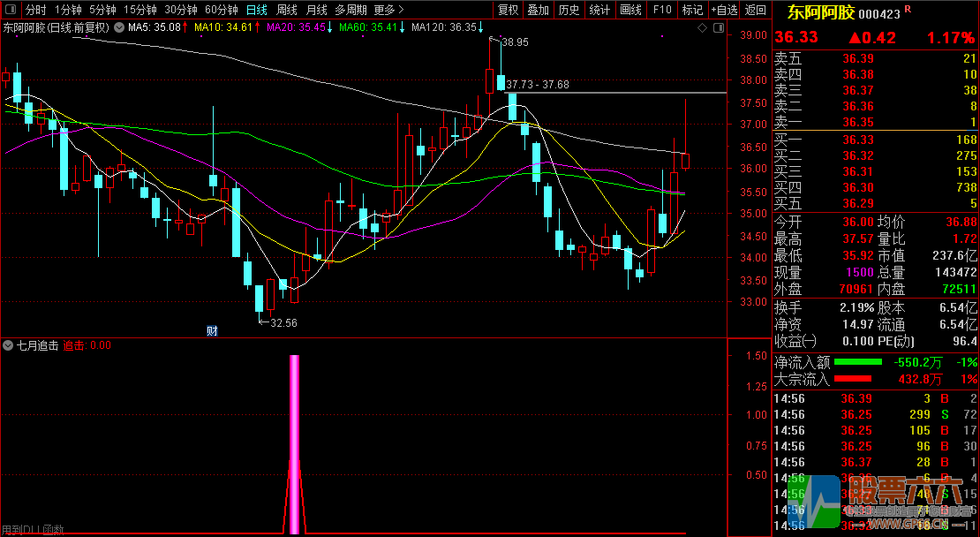Click the diamond icon above the price axis
980x537 pixels.
[x=702, y=27]
